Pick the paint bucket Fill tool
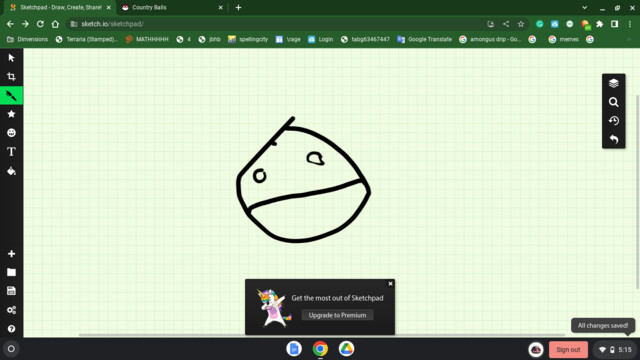The width and height of the screenshot is (640, 360). [11, 171]
